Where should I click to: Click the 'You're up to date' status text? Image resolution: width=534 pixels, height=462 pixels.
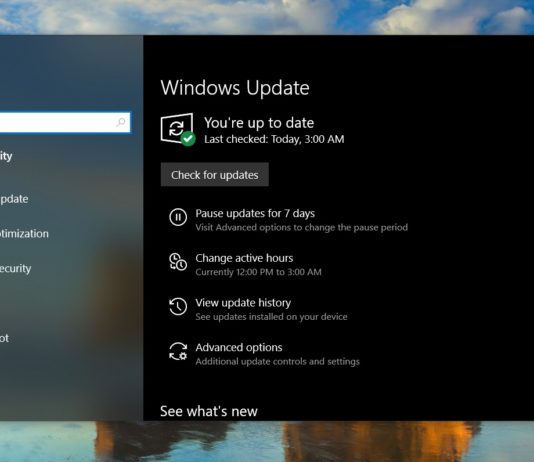[259, 123]
